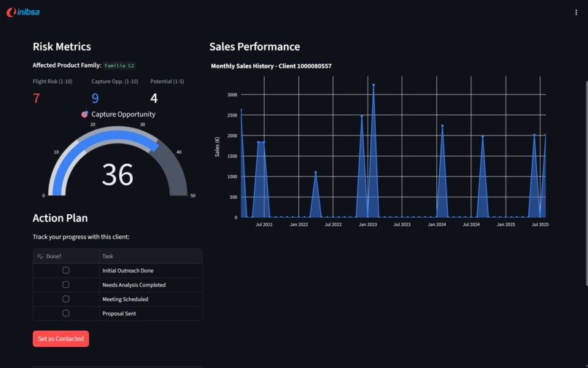The image size is (588, 368).
Task: Click the Track your progress text
Action: point(81,237)
